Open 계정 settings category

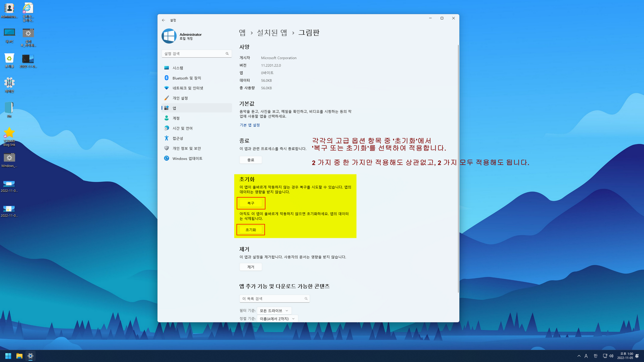197,118
